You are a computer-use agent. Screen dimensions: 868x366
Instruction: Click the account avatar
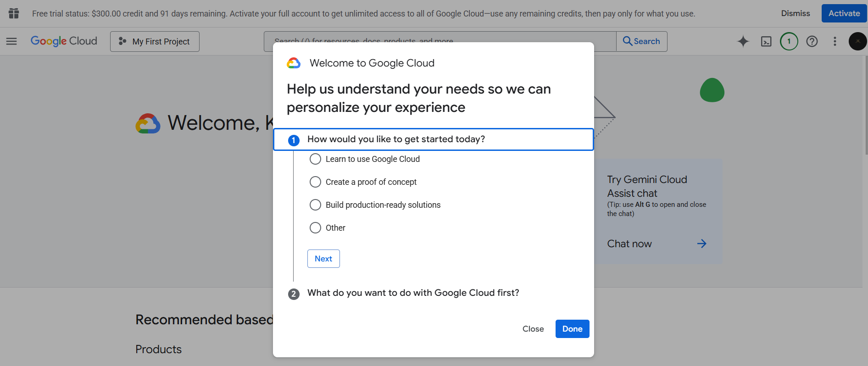pyautogui.click(x=857, y=41)
